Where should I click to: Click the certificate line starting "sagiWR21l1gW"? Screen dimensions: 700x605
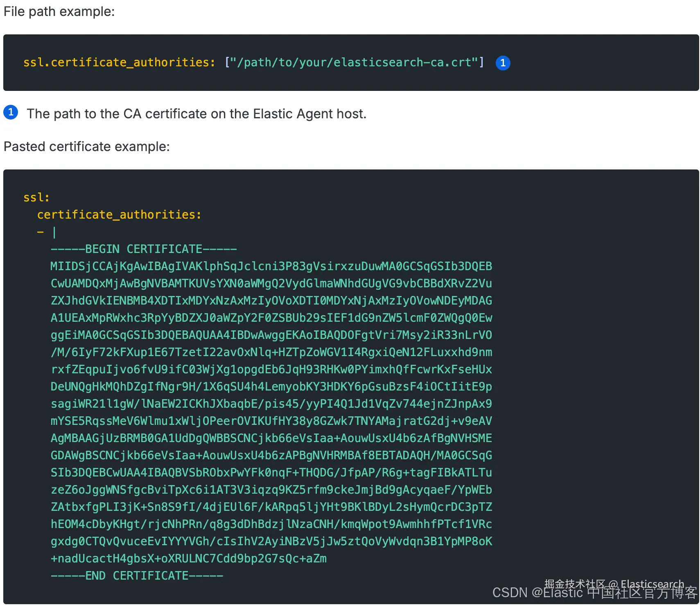pyautogui.click(x=271, y=404)
